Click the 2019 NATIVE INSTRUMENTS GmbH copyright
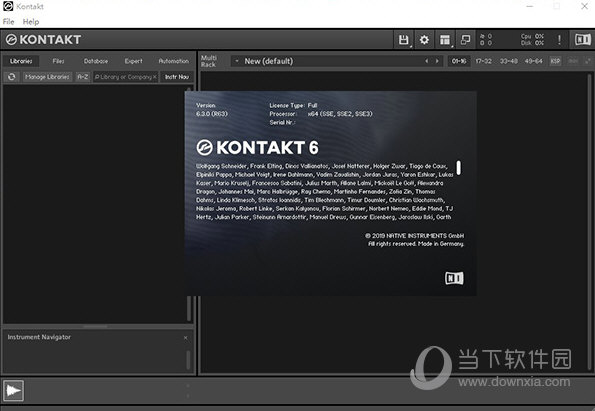595x411 pixels. [x=414, y=236]
